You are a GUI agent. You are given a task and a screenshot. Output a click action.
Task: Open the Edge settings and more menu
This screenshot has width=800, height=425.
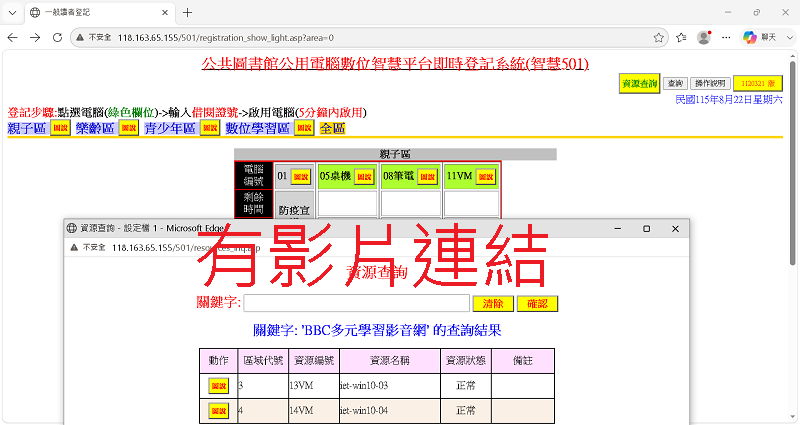coord(726,38)
